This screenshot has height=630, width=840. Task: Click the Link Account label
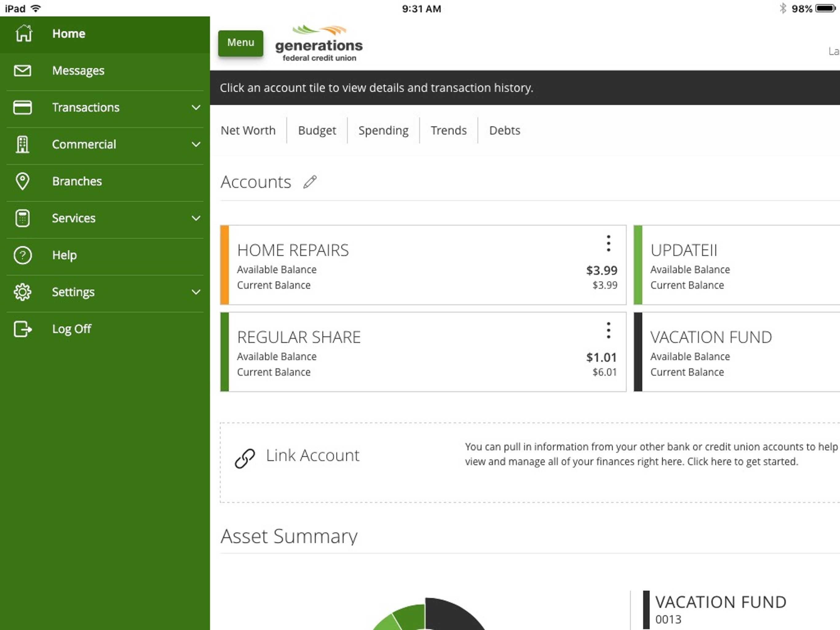(312, 455)
